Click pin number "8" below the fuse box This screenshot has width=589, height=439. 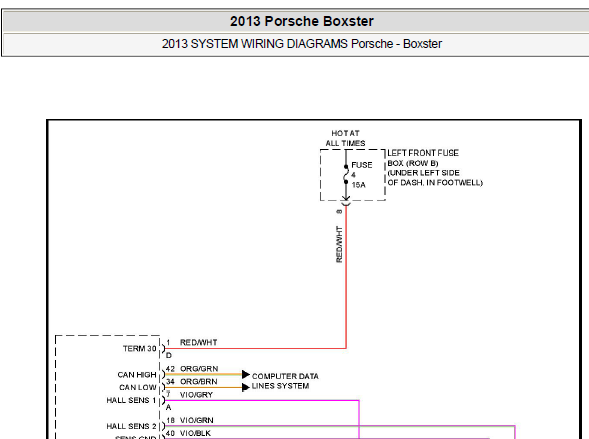coord(340,211)
